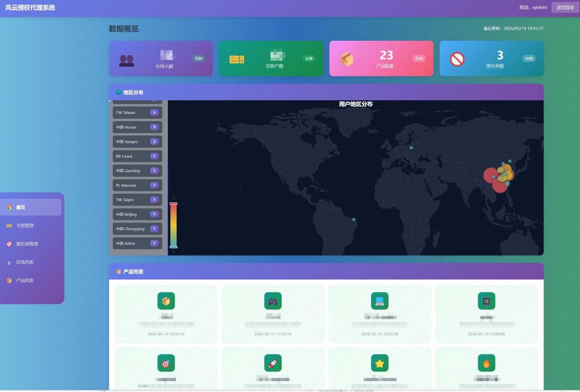Click the bottom handle of the color scale
The width and height of the screenshot is (580, 392).
[173, 246]
